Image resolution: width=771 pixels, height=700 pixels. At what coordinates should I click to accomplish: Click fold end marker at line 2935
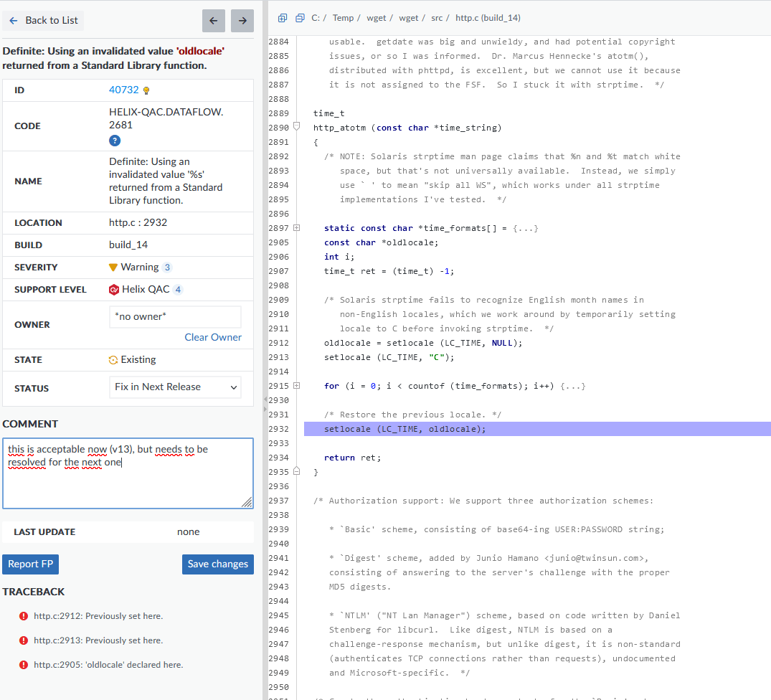[x=296, y=471]
